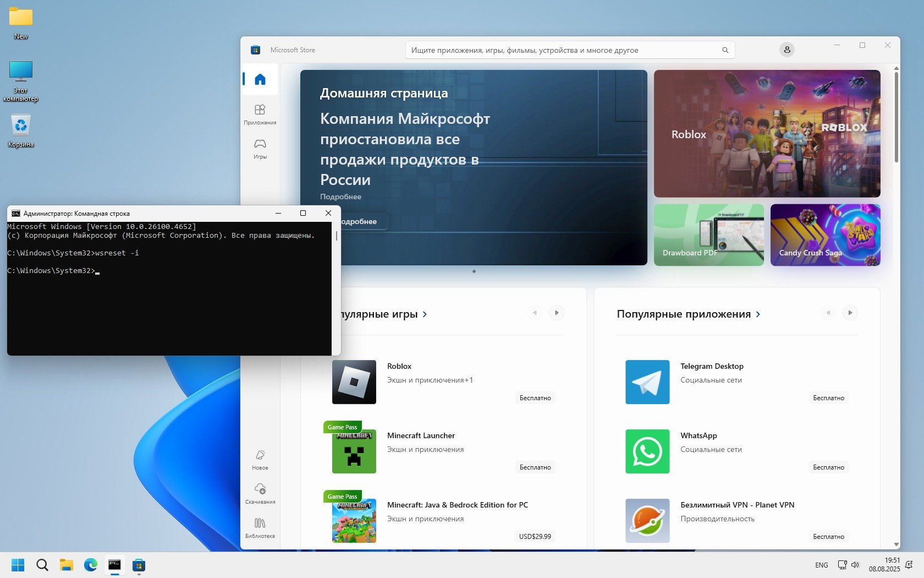The width and height of the screenshot is (924, 578).
Task: Open the Candy Crush Saga tile
Action: (825, 235)
